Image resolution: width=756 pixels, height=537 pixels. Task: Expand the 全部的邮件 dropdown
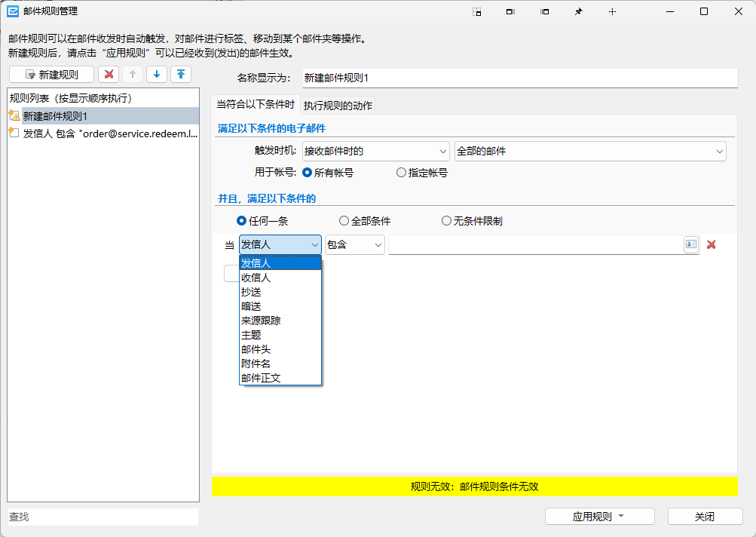click(x=589, y=151)
